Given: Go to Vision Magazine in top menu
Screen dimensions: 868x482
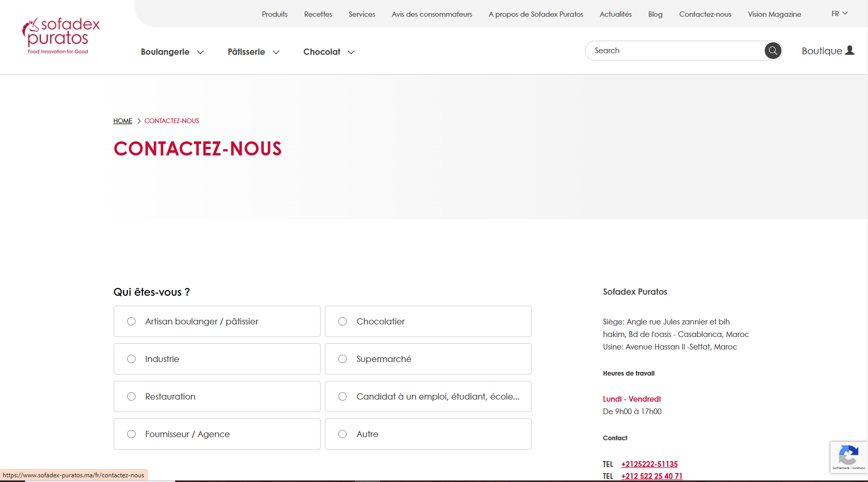Looking at the screenshot, I should 774,14.
